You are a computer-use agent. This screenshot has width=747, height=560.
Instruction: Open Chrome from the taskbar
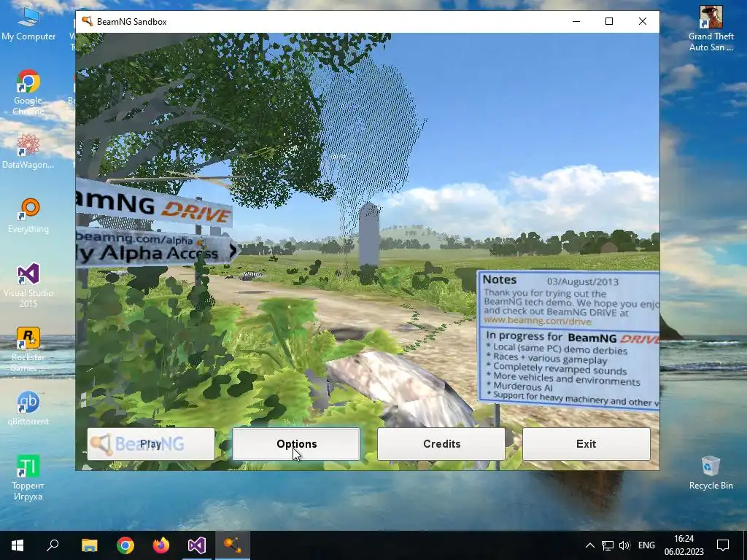125,545
